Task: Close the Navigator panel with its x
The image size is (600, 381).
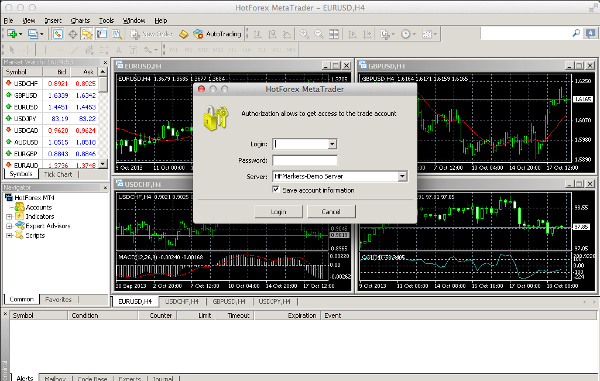Action: 105,187
